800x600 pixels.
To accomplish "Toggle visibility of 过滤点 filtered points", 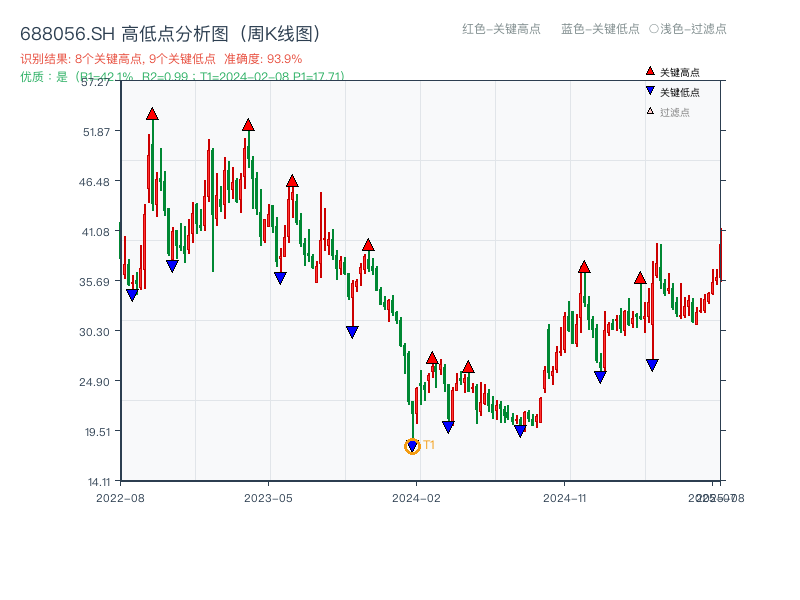I will pyautogui.click(x=672, y=110).
